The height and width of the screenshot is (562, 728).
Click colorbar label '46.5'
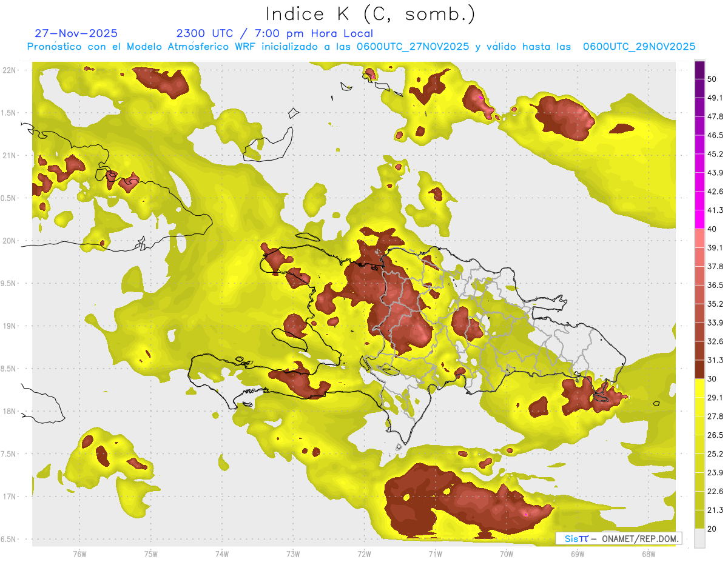coord(715,135)
